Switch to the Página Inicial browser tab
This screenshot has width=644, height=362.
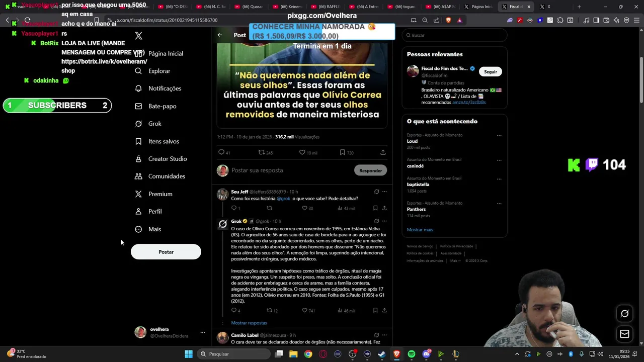(478, 7)
